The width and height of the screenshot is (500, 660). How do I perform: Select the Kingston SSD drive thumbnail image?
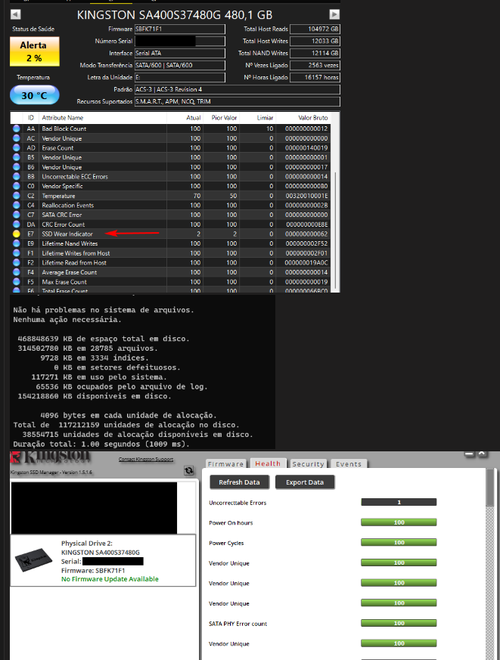click(x=34, y=559)
